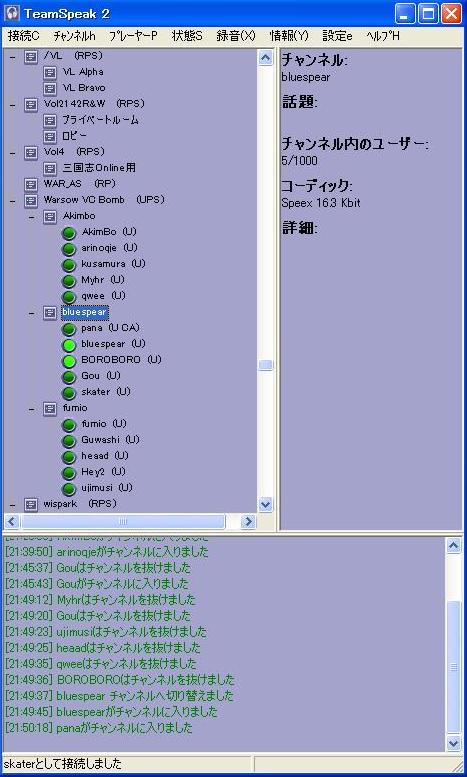Select the プライベートルーム channel

(x=100, y=120)
